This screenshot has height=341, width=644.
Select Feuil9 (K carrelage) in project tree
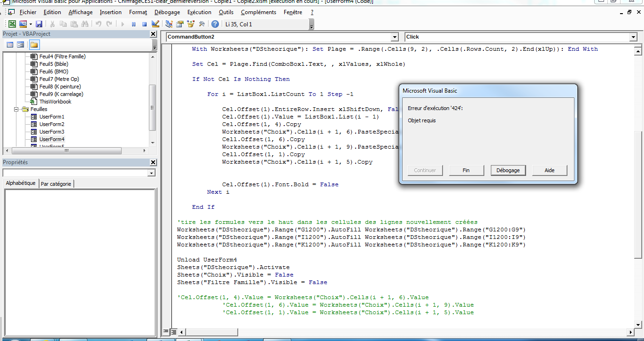click(61, 94)
